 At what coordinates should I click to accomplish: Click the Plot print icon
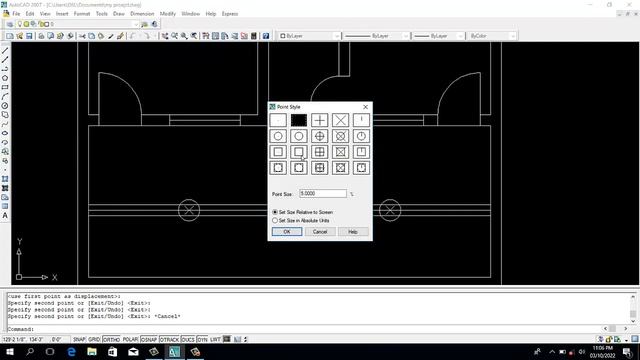point(41,36)
